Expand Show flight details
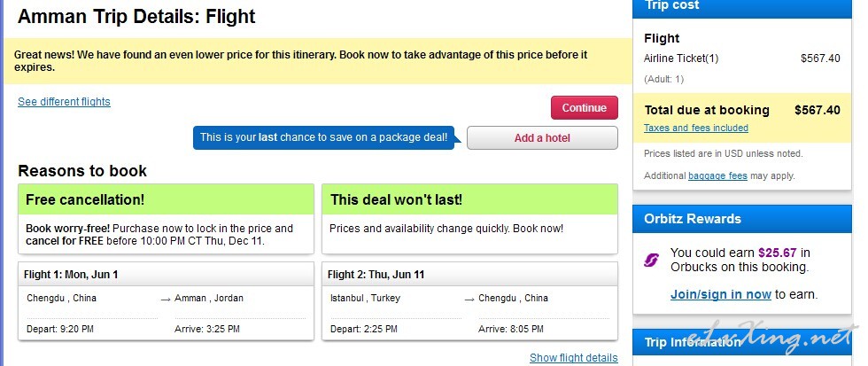Image resolution: width=868 pixels, height=366 pixels. pos(574,358)
